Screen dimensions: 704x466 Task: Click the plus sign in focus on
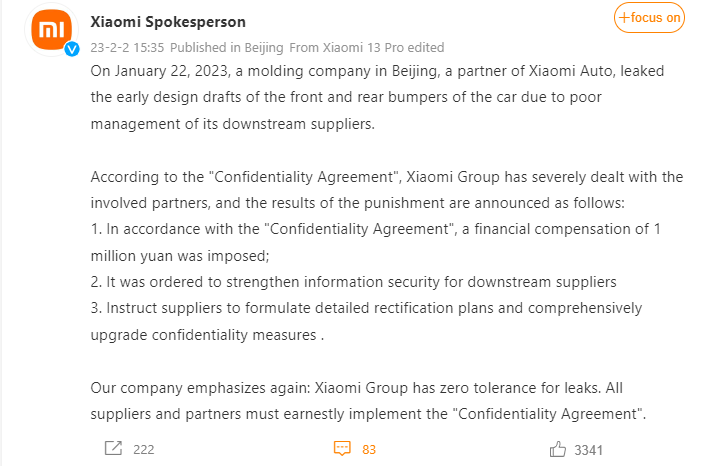point(625,17)
